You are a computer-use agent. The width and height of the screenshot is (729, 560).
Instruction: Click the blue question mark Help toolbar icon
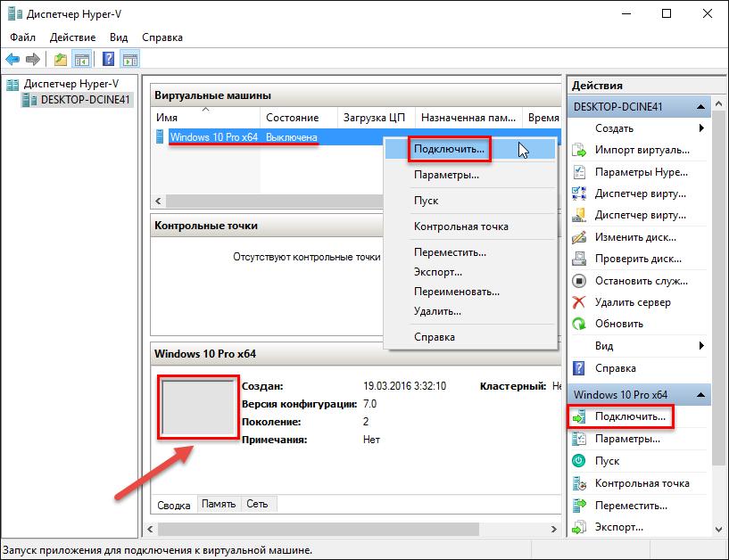click(108, 60)
